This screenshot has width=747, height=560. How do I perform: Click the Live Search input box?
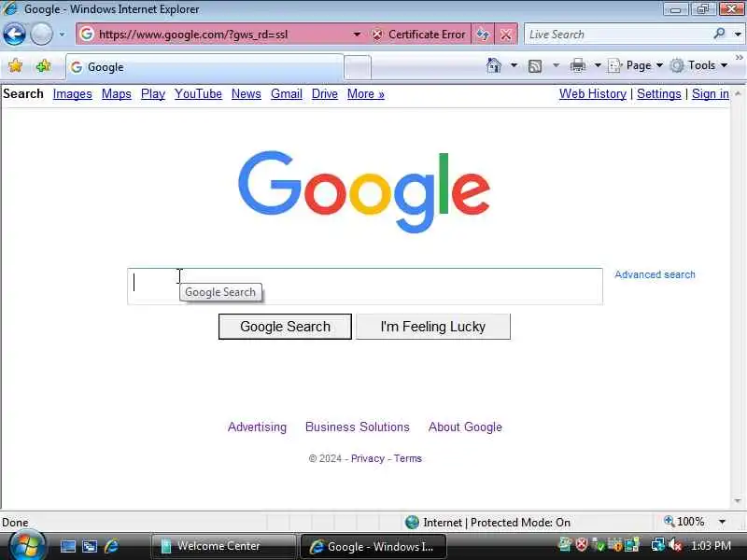pyautogui.click(x=617, y=35)
